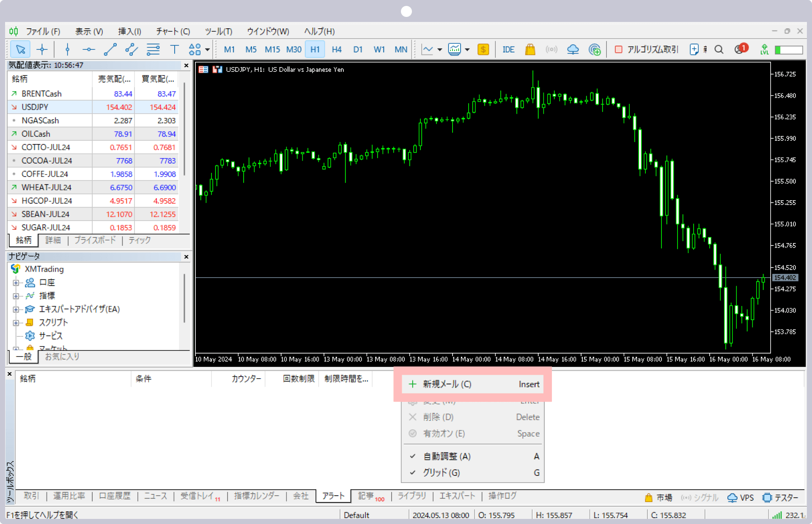Close the Navigator panel
812x524 pixels.
click(x=186, y=257)
